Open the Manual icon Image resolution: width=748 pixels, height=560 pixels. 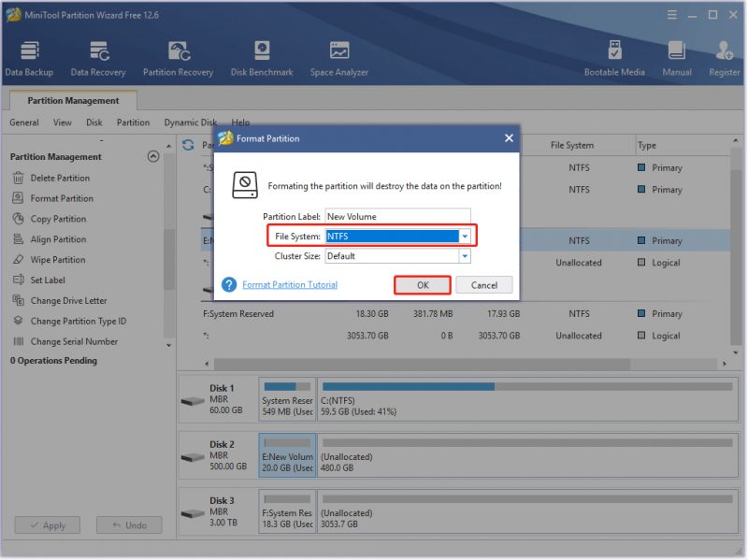pyautogui.click(x=676, y=59)
